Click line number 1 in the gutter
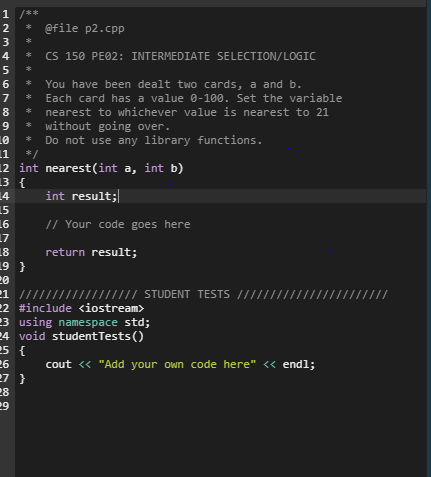The width and height of the screenshot is (431, 477). click(x=6, y=14)
